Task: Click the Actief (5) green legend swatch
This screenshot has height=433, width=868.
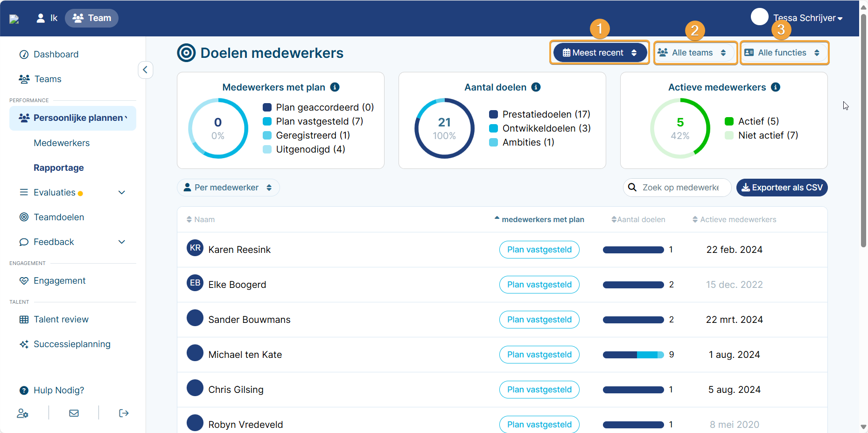Action: (x=729, y=122)
